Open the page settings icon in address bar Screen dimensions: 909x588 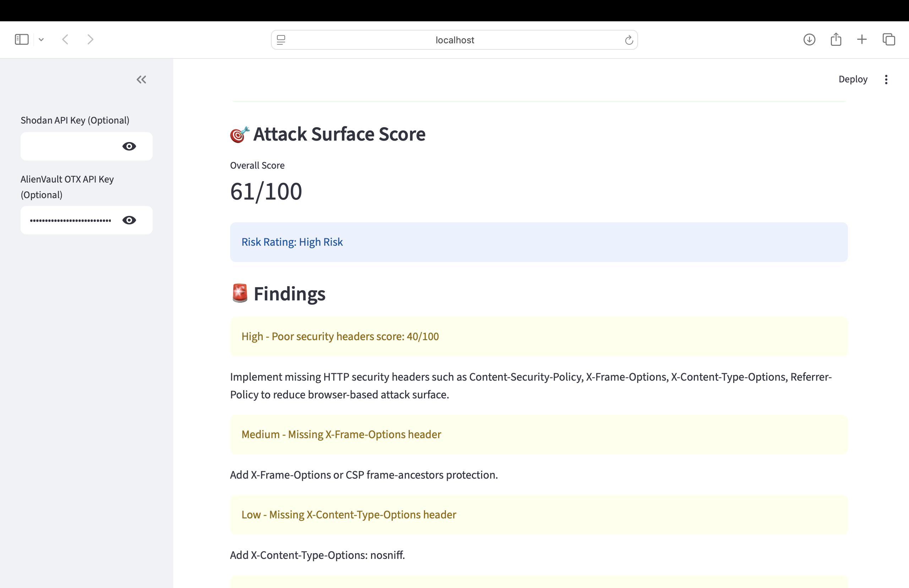coord(281,40)
